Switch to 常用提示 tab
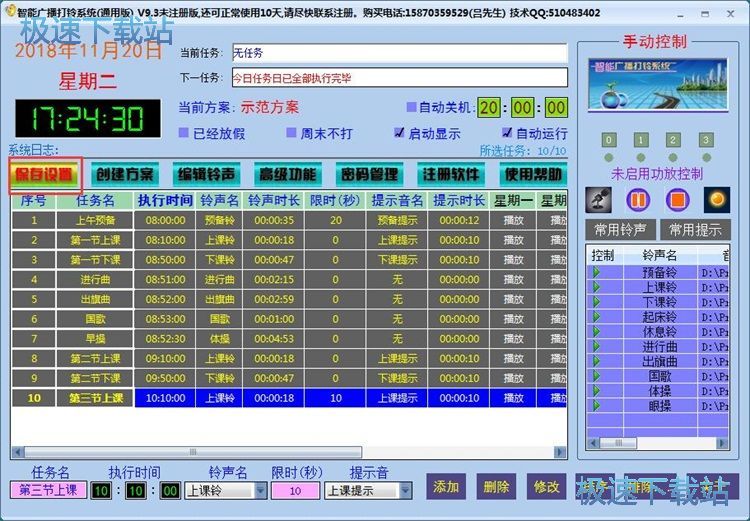750x521 pixels. pos(695,230)
